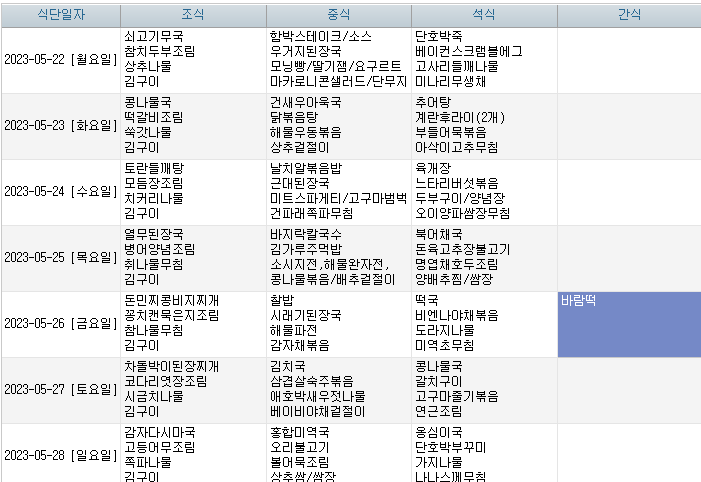Image resolution: width=701 pixels, height=482 pixels.
Task: Select the 2023-05-28 [일요일] date cell
Action: coord(60,454)
